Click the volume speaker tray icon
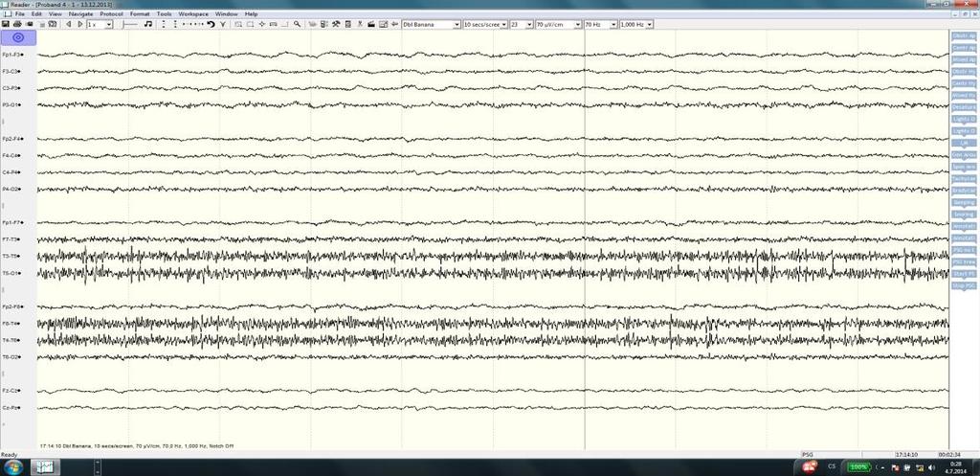The width and height of the screenshot is (980, 476). click(932, 467)
